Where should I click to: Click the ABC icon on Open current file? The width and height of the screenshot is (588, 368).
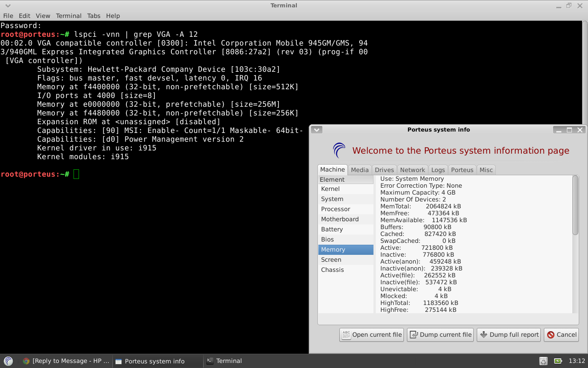click(346, 334)
